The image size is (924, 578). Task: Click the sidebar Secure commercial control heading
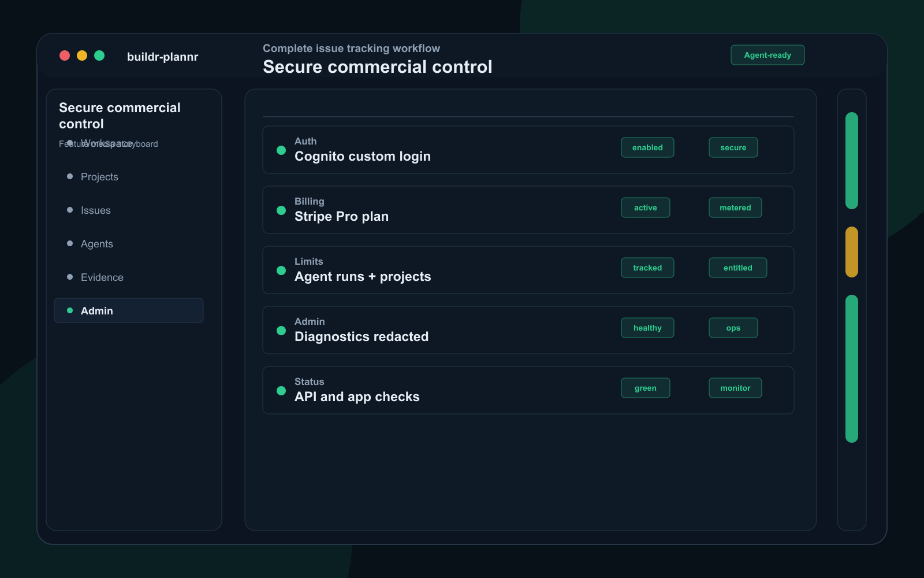point(120,116)
